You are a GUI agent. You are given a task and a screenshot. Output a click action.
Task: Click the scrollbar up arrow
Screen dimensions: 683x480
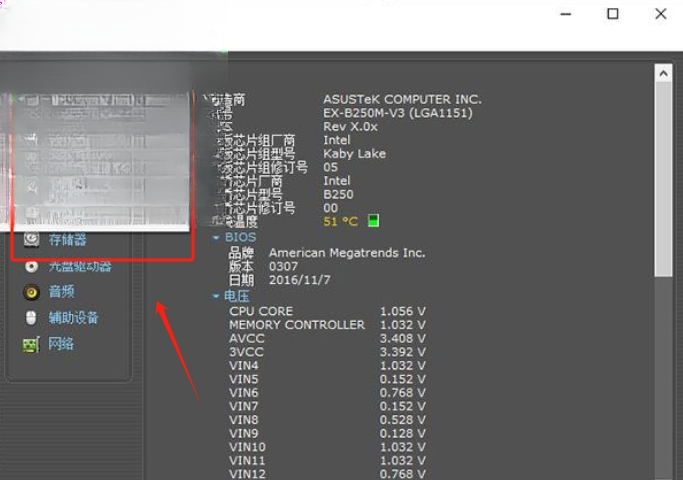pos(663,74)
